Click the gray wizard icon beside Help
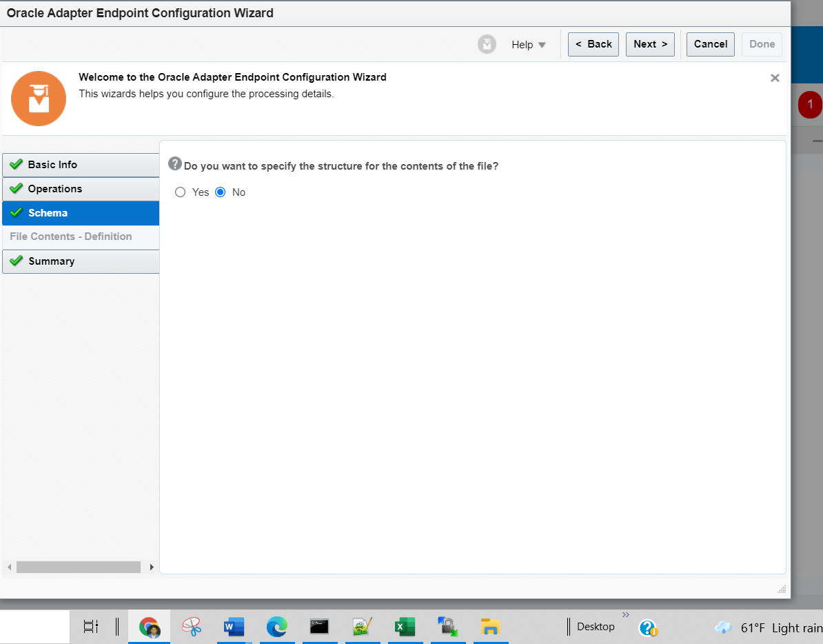 click(487, 44)
